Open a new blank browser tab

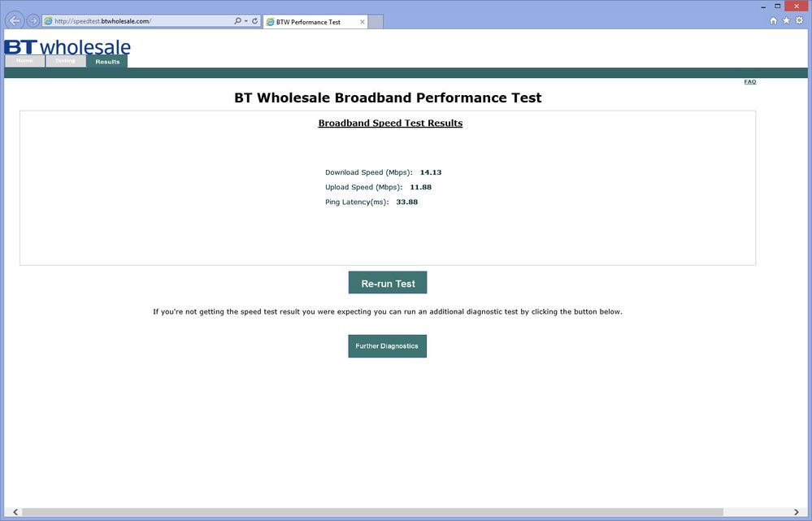pyautogui.click(x=376, y=22)
